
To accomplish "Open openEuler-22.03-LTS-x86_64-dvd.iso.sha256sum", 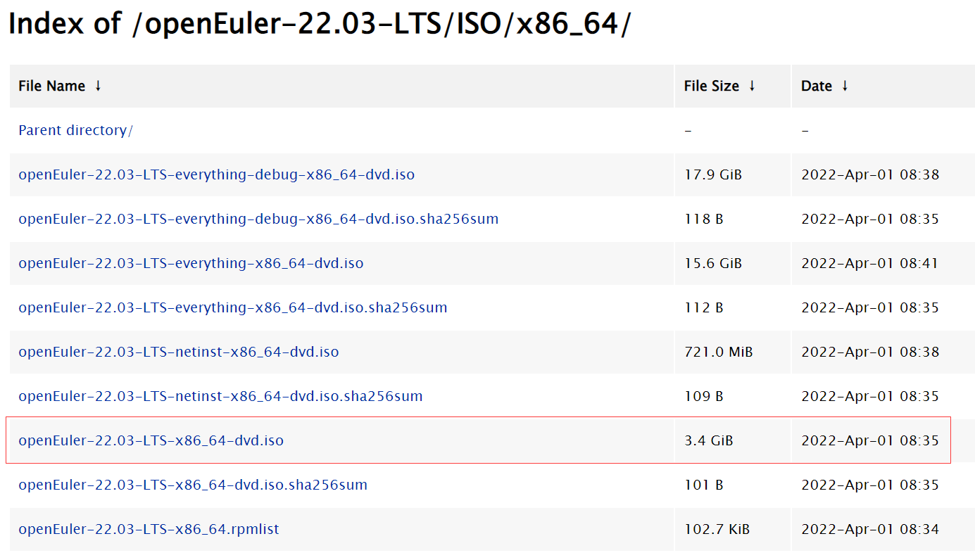I will [195, 484].
